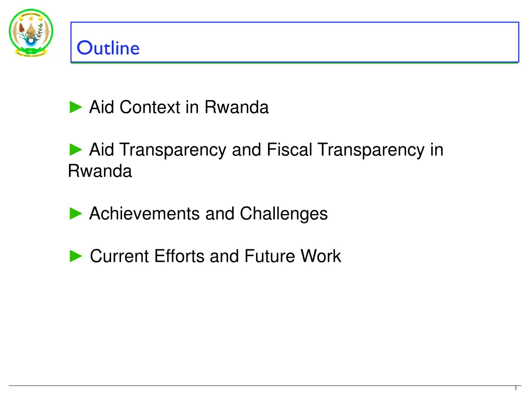This screenshot has width=532, height=399.
Task: Click the Rwanda coat of arms logo
Action: 31,33
